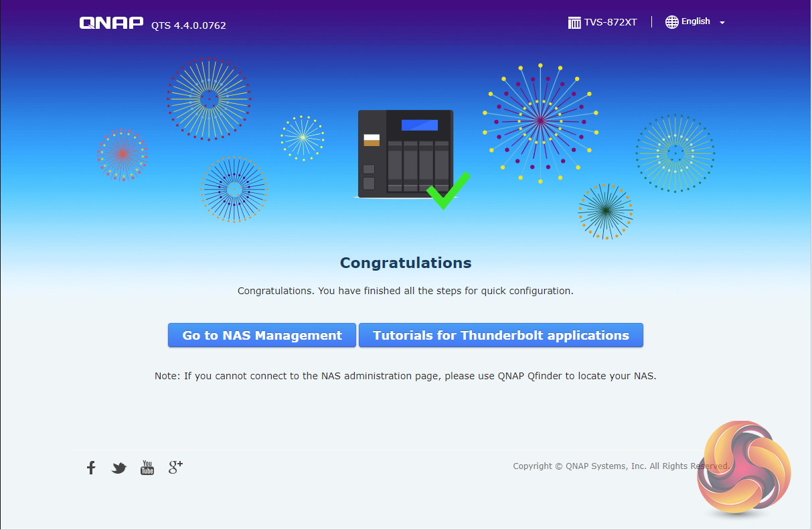This screenshot has width=812, height=530.
Task: Click the Qfinder note text
Action: pos(406,376)
